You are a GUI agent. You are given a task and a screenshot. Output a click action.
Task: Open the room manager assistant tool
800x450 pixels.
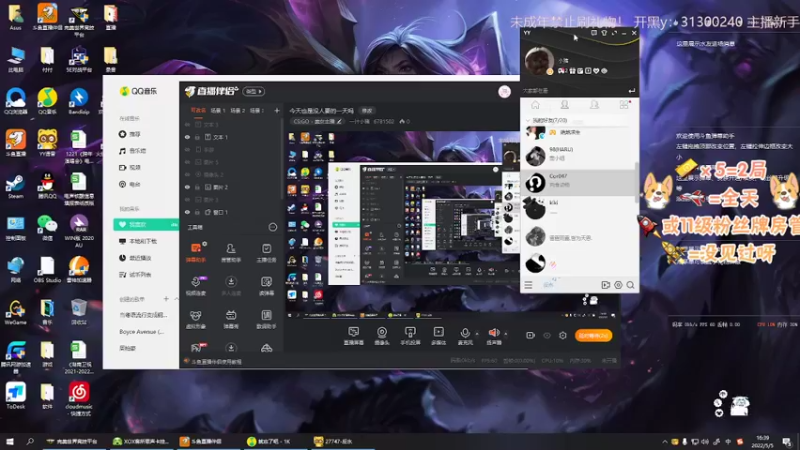(231, 252)
